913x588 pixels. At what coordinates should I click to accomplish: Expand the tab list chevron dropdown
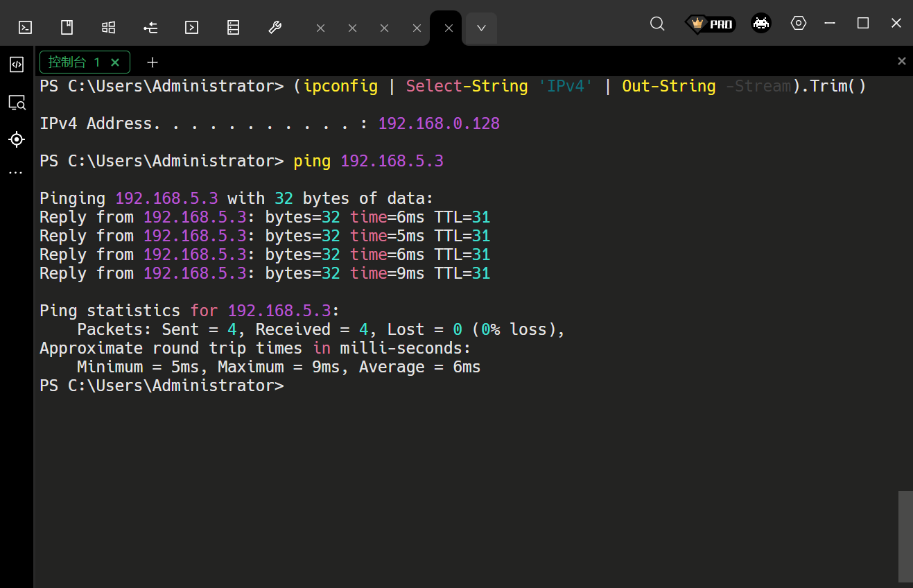[x=481, y=28]
